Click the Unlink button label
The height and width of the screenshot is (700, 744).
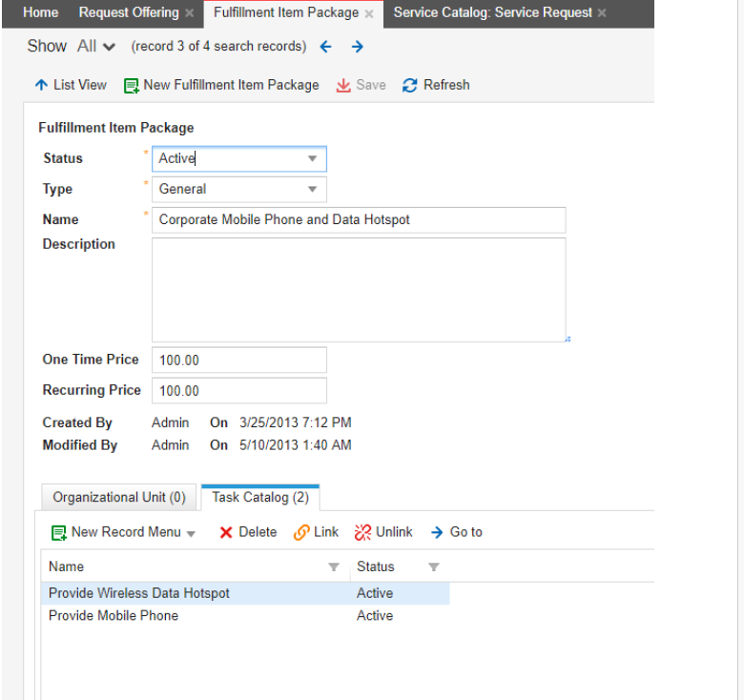point(394,532)
